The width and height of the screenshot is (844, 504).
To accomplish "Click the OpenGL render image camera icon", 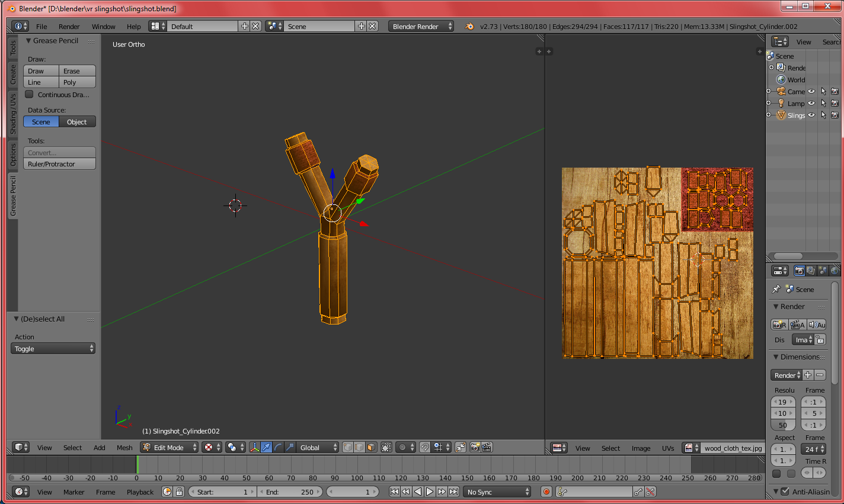I will 475,447.
